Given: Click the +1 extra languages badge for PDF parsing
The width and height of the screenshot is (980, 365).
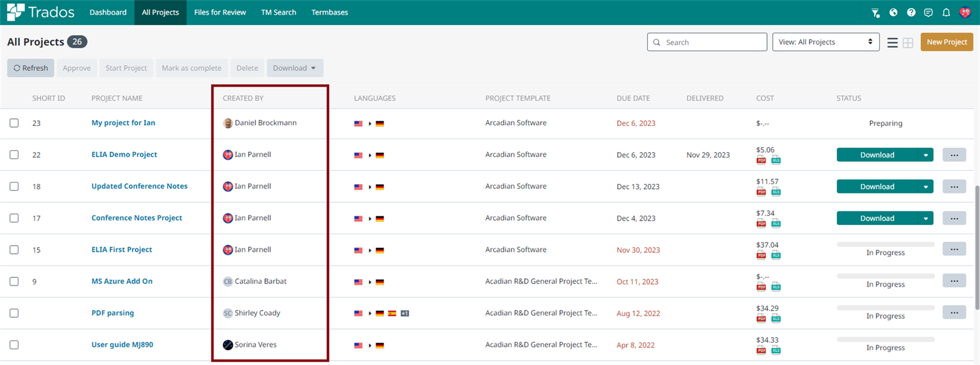Looking at the screenshot, I should [405, 313].
